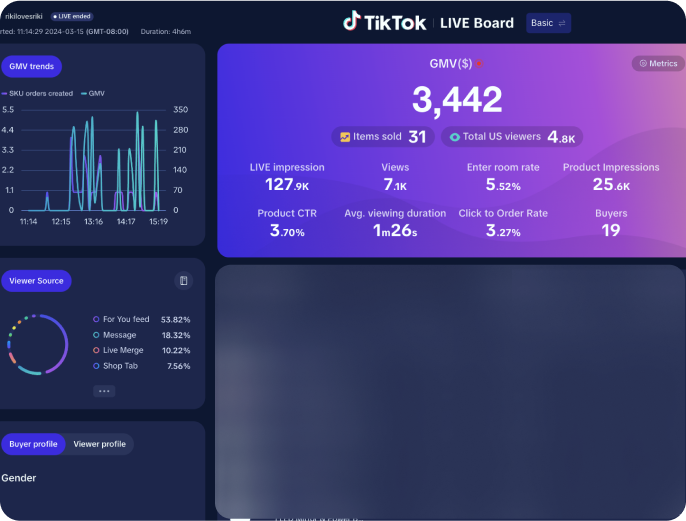Click the blurred video preview panel

(450, 392)
